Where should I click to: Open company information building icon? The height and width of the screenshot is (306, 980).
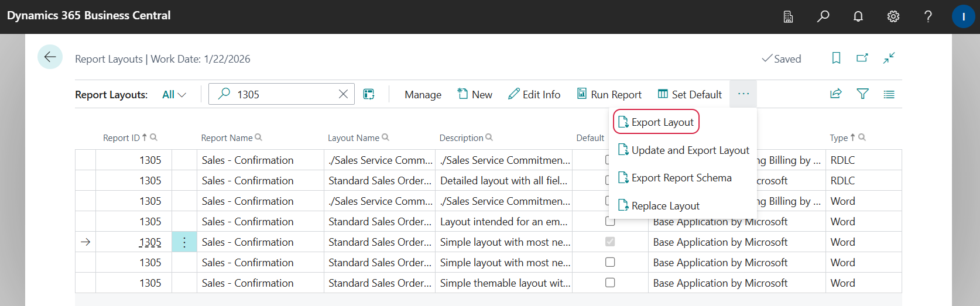788,16
